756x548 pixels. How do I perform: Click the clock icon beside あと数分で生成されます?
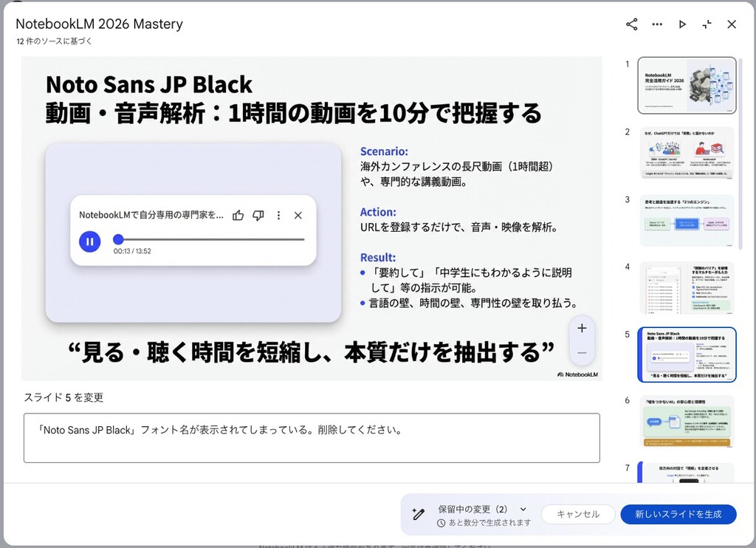[x=441, y=523]
